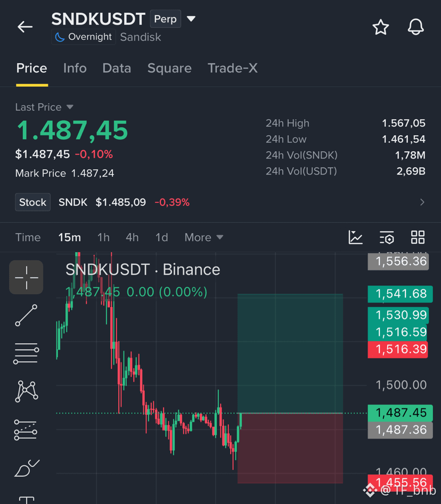The width and height of the screenshot is (441, 504).
Task: Tap the large 1.487,45 last price
Action: coord(72,130)
